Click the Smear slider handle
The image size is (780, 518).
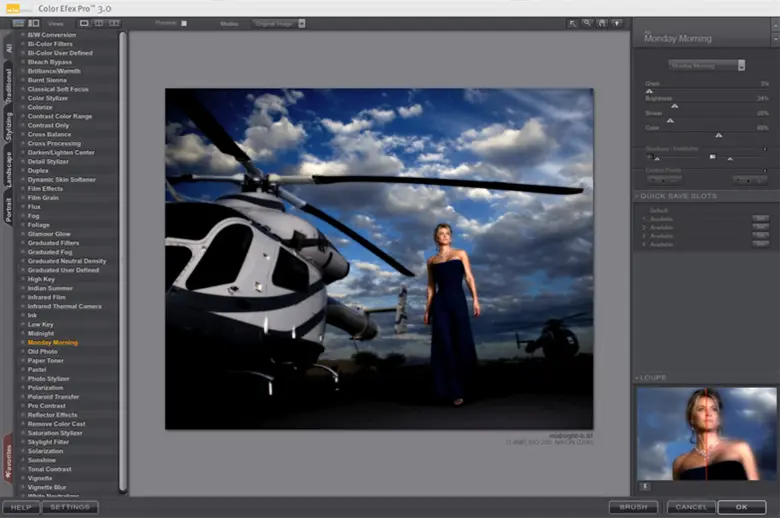click(x=670, y=120)
